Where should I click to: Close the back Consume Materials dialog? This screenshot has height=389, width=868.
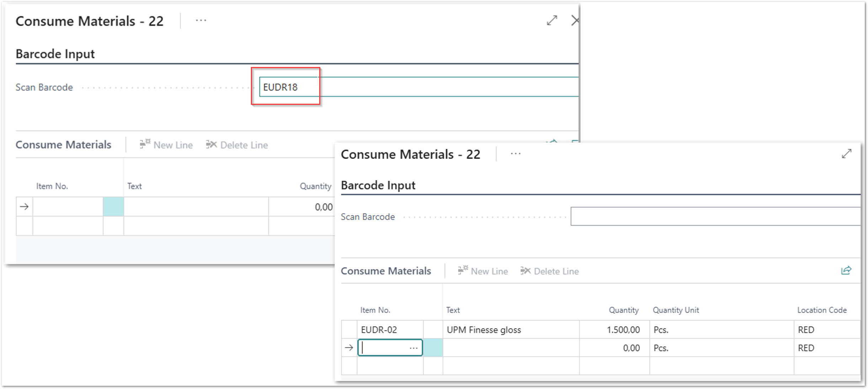tap(575, 21)
